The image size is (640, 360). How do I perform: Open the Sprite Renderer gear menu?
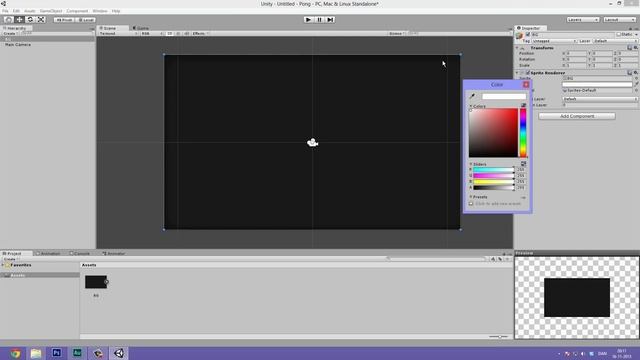pyautogui.click(x=636, y=73)
